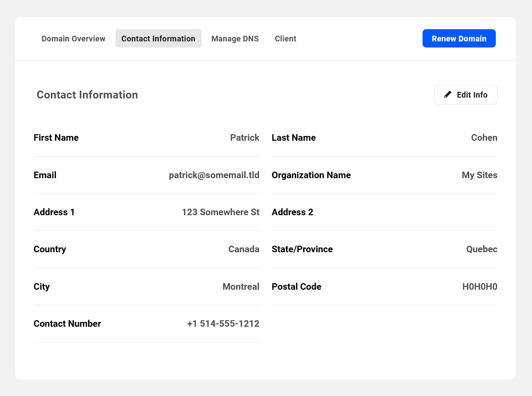Click the Postal Code label
The image size is (532, 396).
[297, 287]
